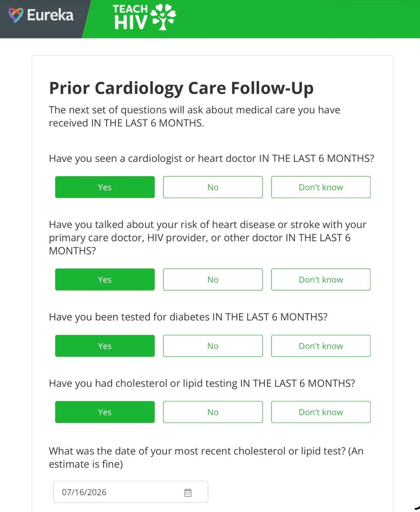Click the Eureka heart logo icon

(16, 15)
